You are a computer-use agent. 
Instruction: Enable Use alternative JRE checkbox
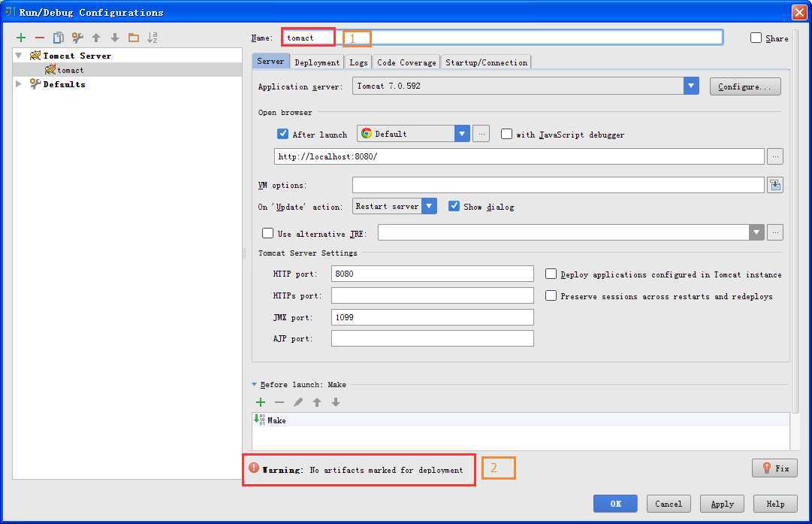[x=267, y=233]
